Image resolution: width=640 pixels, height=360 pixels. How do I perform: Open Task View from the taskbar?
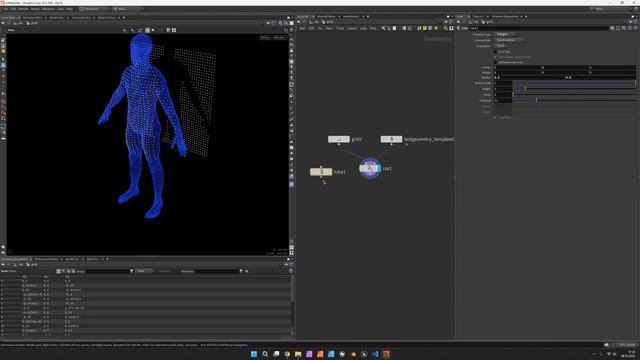point(276,354)
